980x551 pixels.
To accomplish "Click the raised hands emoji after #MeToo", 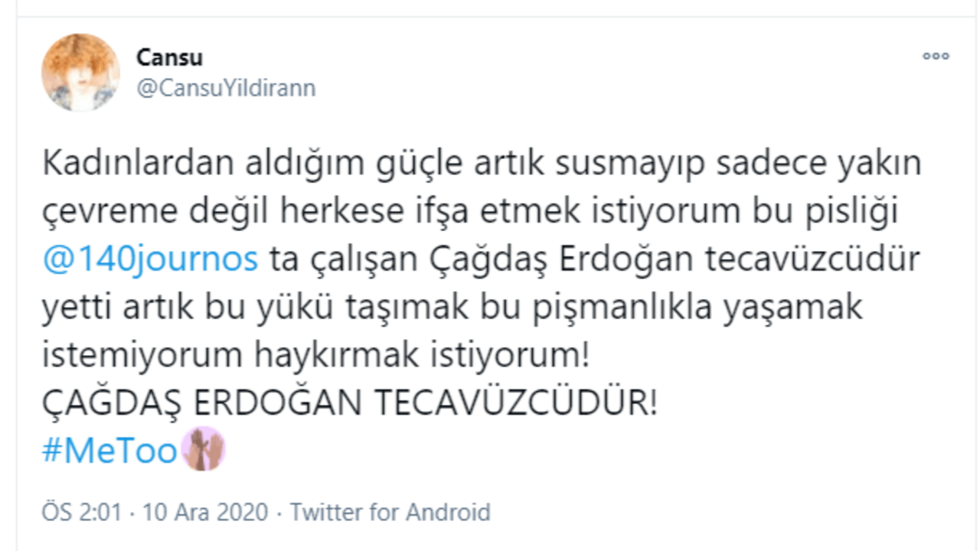I will pyautogui.click(x=203, y=448).
